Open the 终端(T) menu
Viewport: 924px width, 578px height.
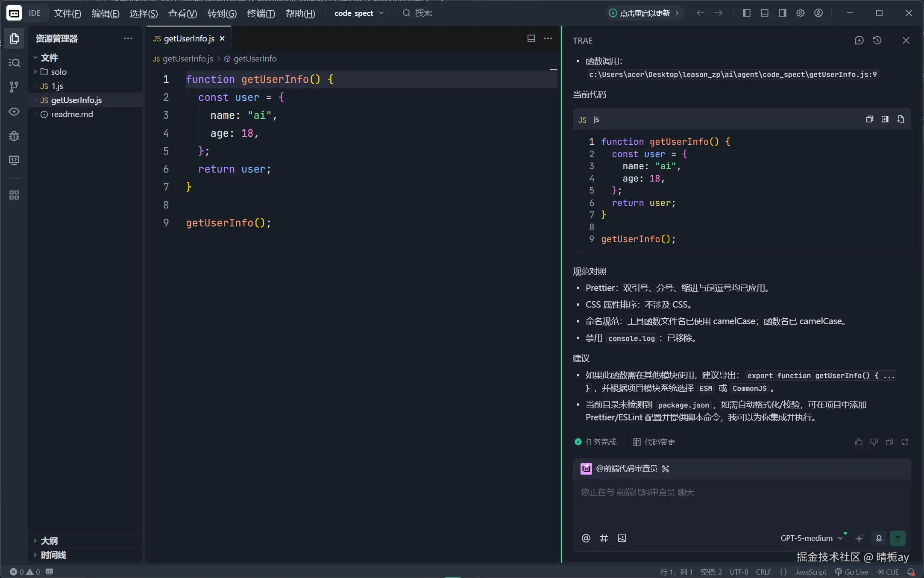coord(261,13)
